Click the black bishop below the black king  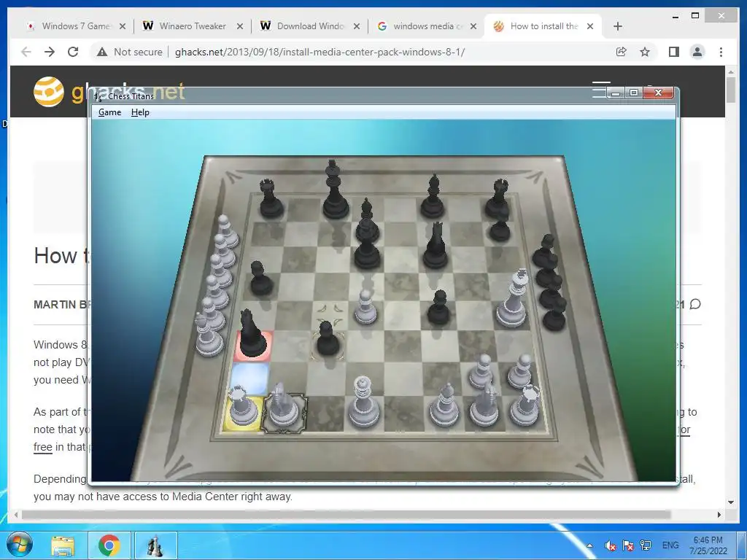(x=367, y=221)
